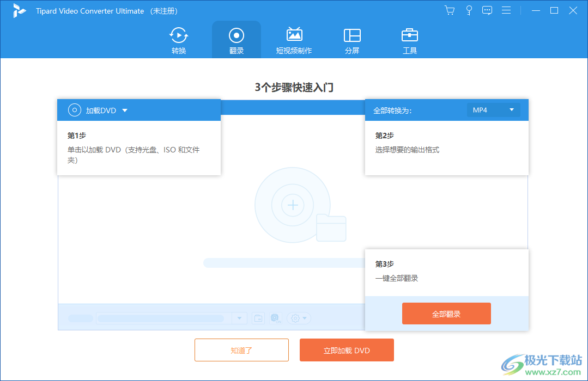
Task: Click the 知道了 button
Action: [241, 350]
